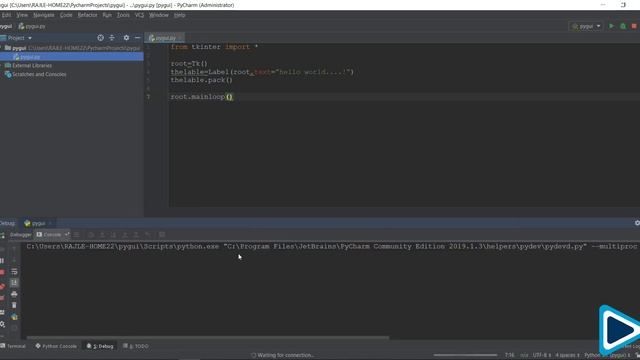Click the cursor position 7:16 indicator
Image resolution: width=640 pixels, height=360 pixels.
(509, 355)
